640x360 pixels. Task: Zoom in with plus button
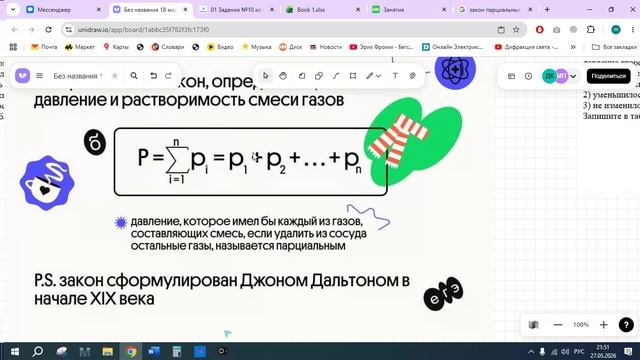604,325
